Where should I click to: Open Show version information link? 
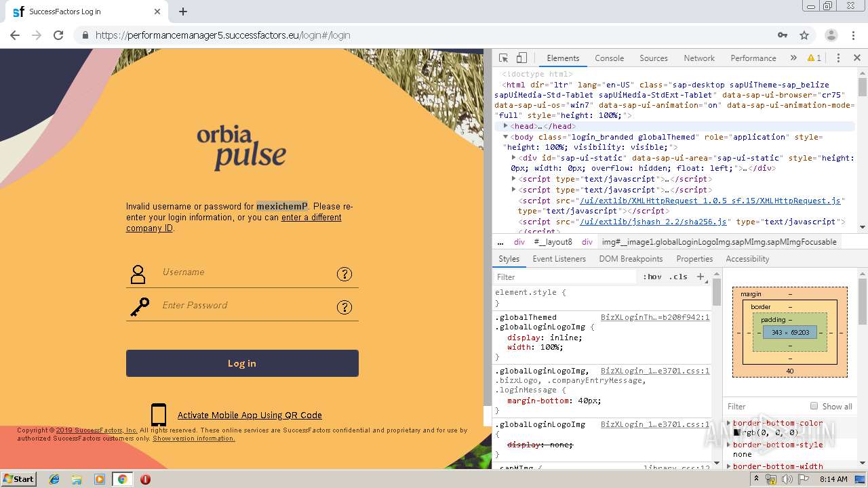pos(194,439)
